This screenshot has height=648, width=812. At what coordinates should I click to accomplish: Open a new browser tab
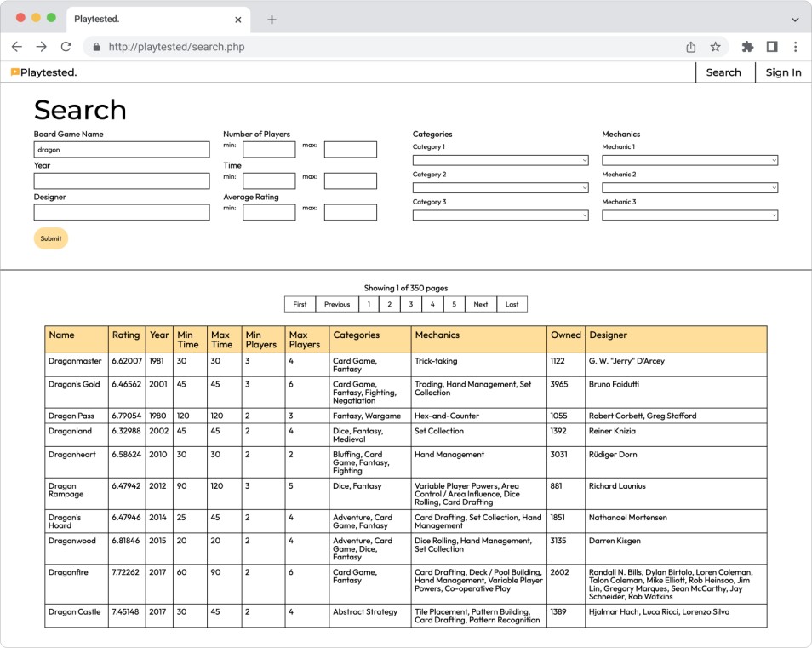pos(272,20)
